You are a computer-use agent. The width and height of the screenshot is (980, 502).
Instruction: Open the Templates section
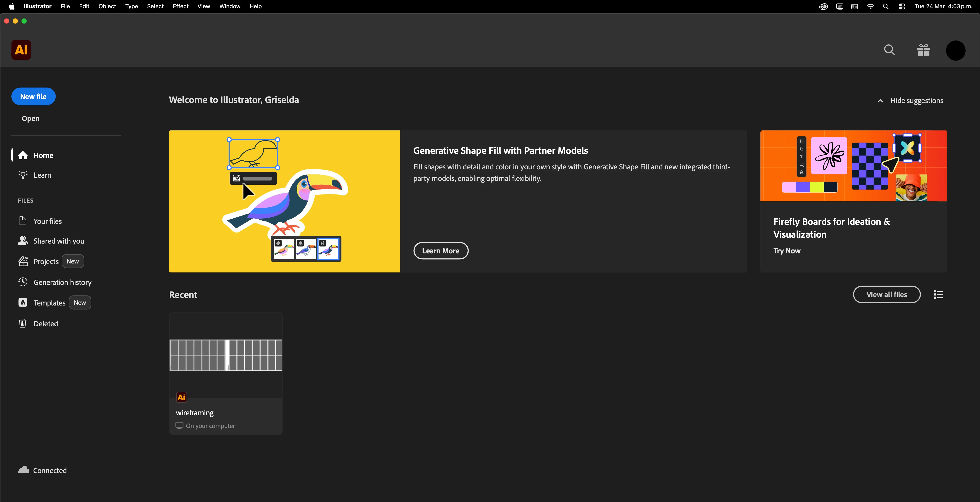tap(49, 303)
